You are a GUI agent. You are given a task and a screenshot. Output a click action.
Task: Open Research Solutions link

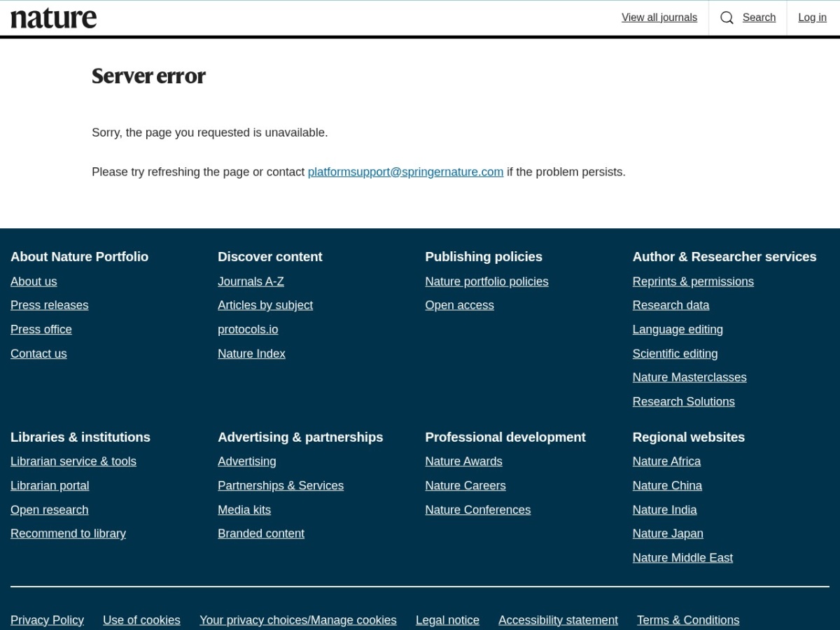683,402
